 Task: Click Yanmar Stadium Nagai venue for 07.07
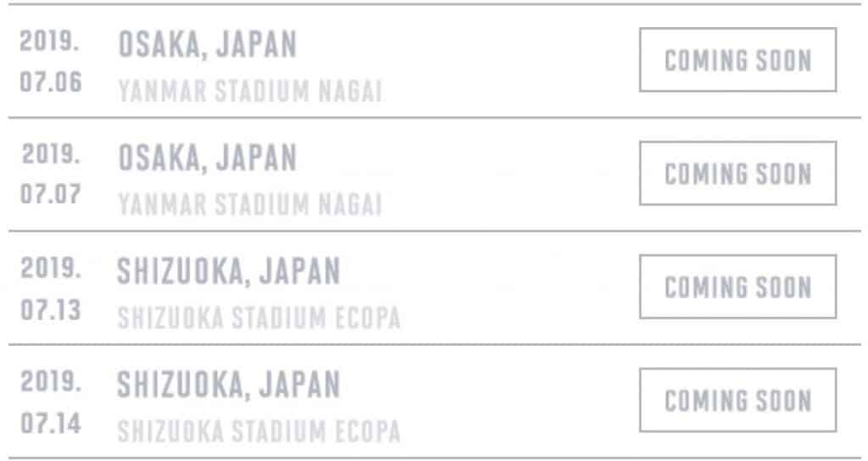pos(250,205)
